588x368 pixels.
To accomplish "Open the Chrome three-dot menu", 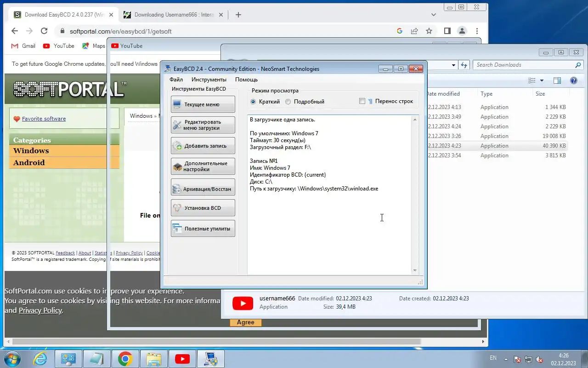I will [x=477, y=31].
